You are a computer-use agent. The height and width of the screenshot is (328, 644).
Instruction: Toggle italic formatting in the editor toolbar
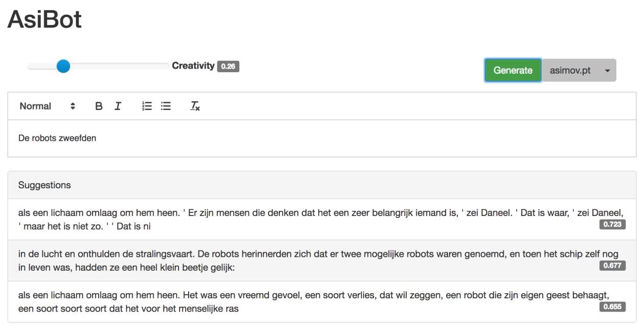[x=118, y=106]
